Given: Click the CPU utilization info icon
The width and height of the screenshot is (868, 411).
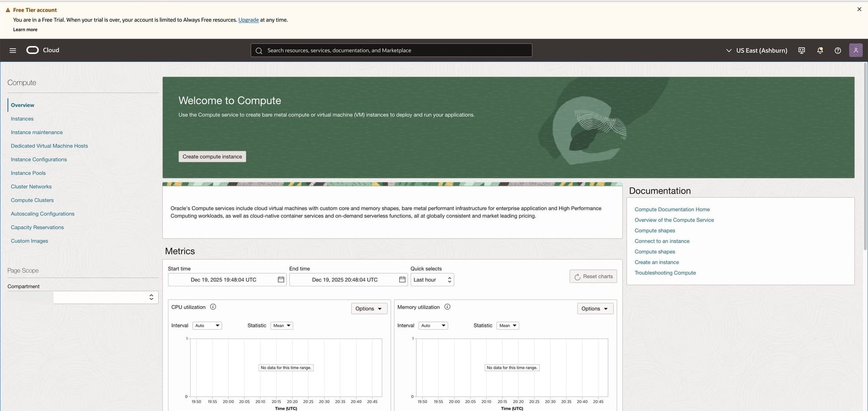Looking at the screenshot, I should tap(213, 307).
